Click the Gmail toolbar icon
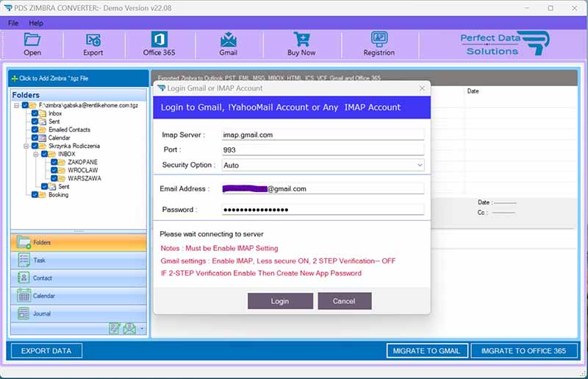Image resolution: width=588 pixels, height=379 pixels. coord(229,40)
